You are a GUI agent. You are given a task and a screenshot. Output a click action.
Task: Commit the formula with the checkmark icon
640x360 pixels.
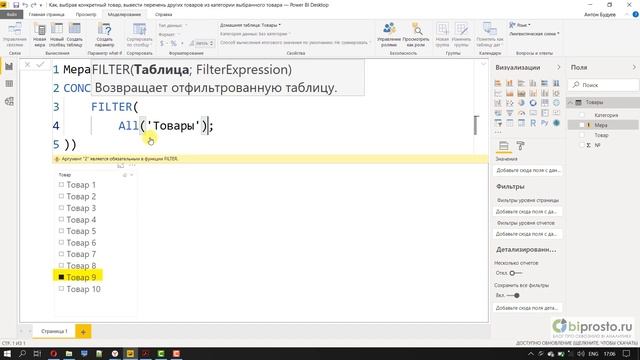coord(40,64)
